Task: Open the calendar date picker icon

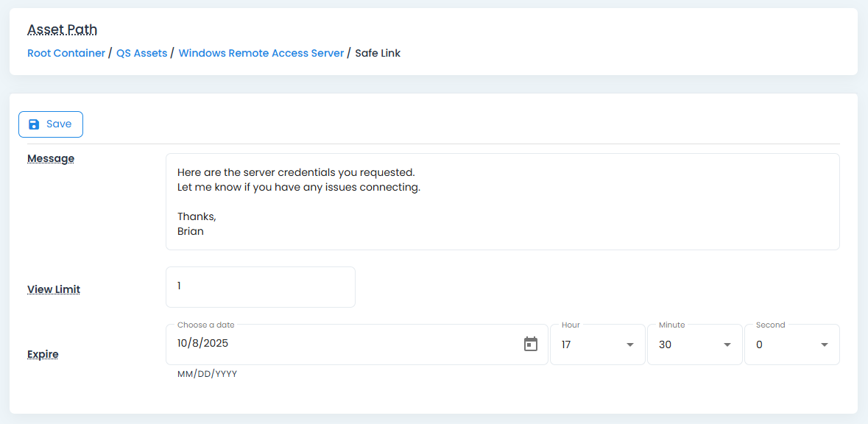Action: (531, 344)
